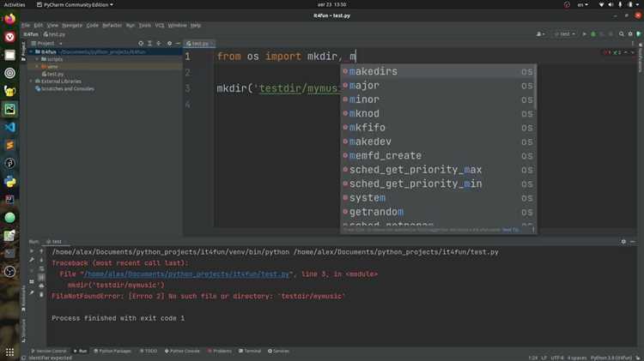
Task: Click Collapse All icon in Project panel
Action: [159, 43]
